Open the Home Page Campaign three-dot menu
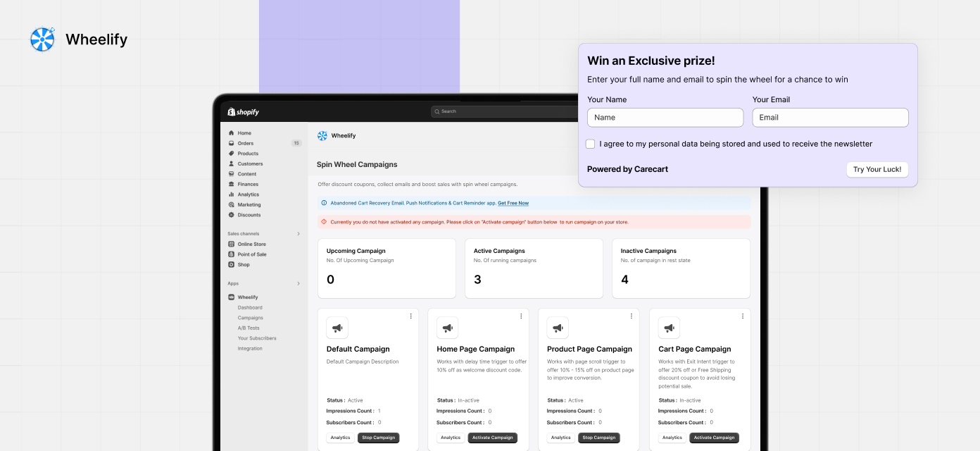 [521, 316]
